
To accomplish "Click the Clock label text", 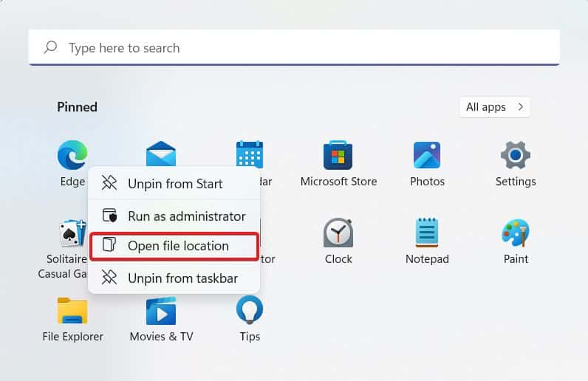I will pyautogui.click(x=338, y=259).
